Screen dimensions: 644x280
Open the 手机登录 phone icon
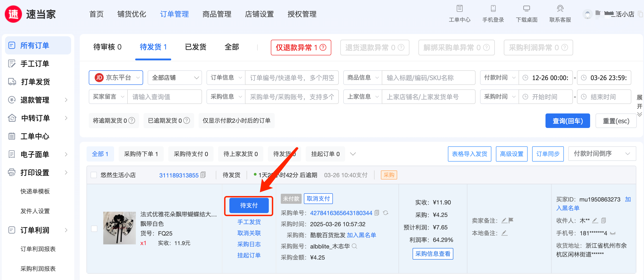[x=493, y=9]
